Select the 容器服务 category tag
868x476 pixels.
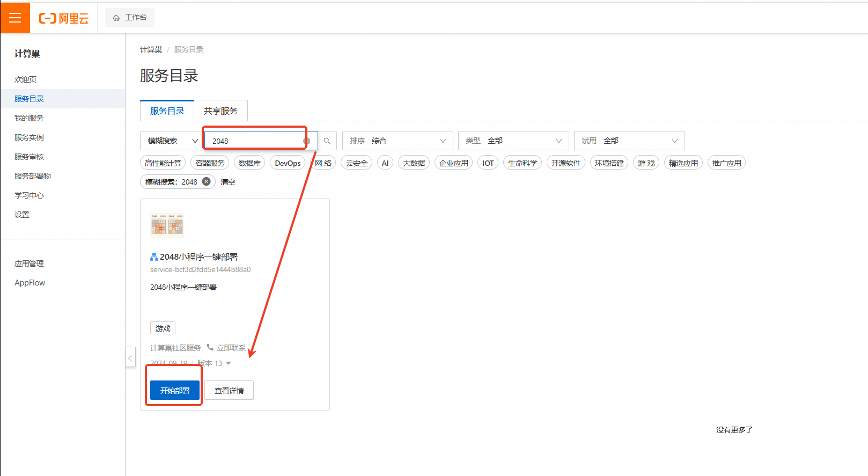tap(210, 163)
